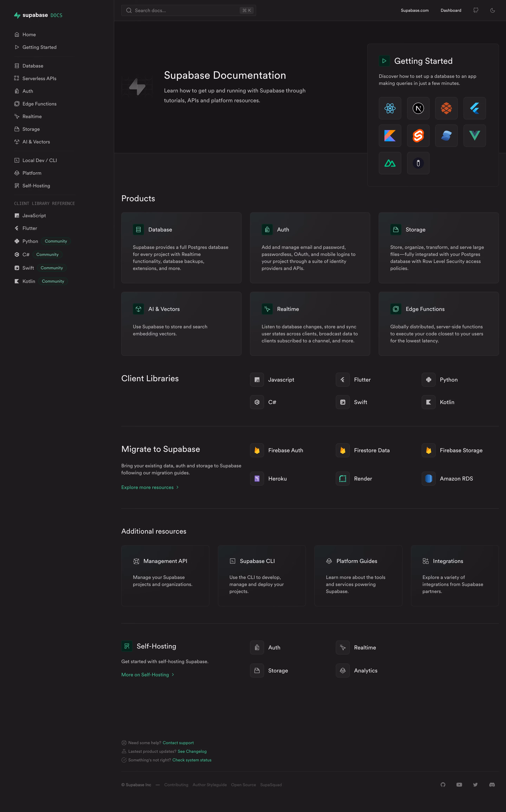Open the Firebase Auth migration guide
This screenshot has width=506, height=812.
(276, 450)
